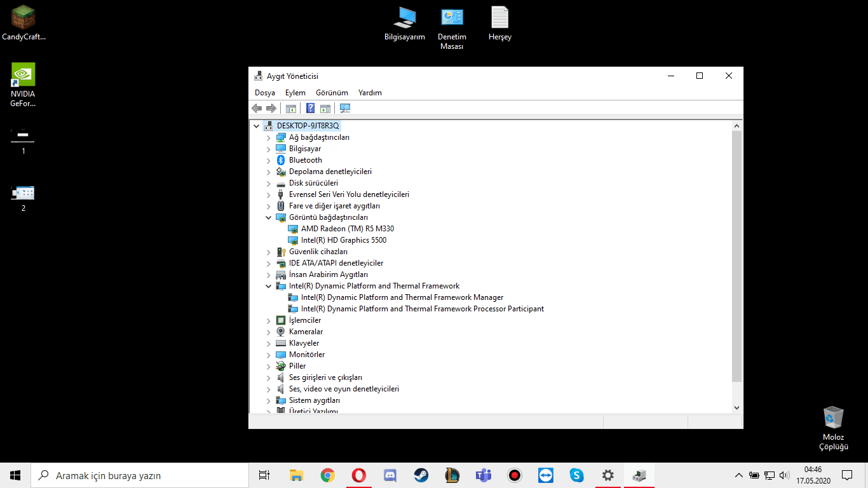Click the Back arrow in Device Manager toolbar
The image size is (868, 488).
(257, 108)
